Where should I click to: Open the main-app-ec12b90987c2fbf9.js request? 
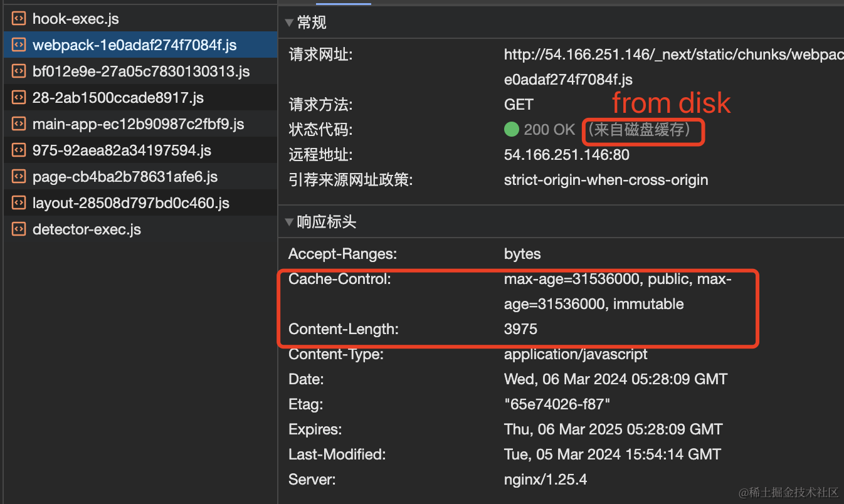(139, 124)
